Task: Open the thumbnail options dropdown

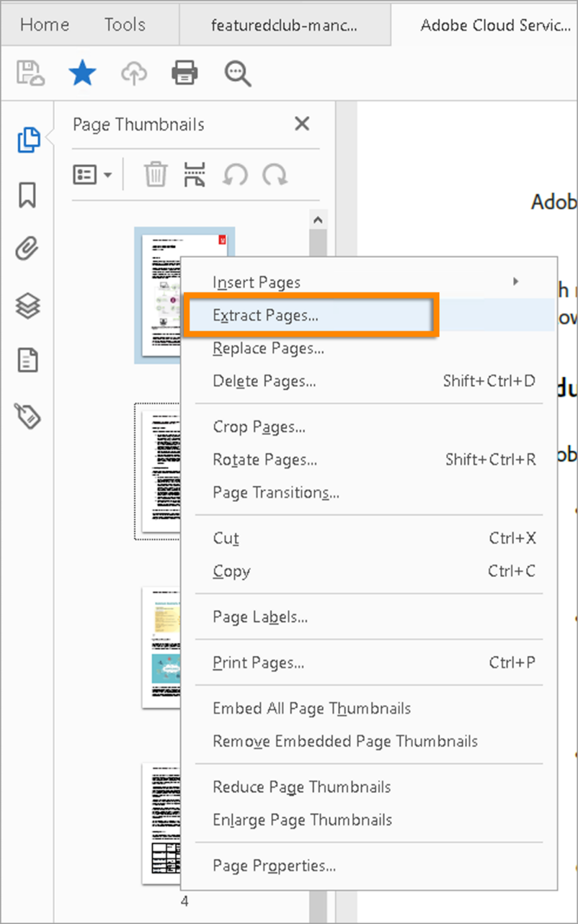Action: tap(93, 174)
